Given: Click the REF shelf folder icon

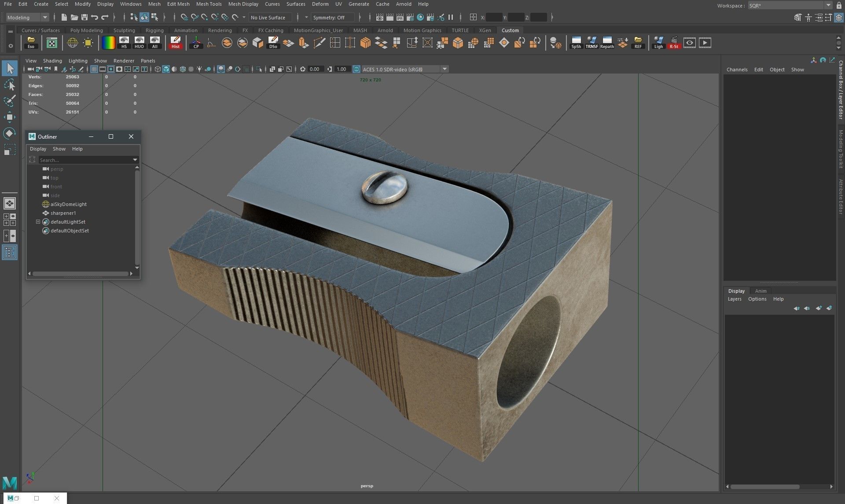Looking at the screenshot, I should point(638,43).
